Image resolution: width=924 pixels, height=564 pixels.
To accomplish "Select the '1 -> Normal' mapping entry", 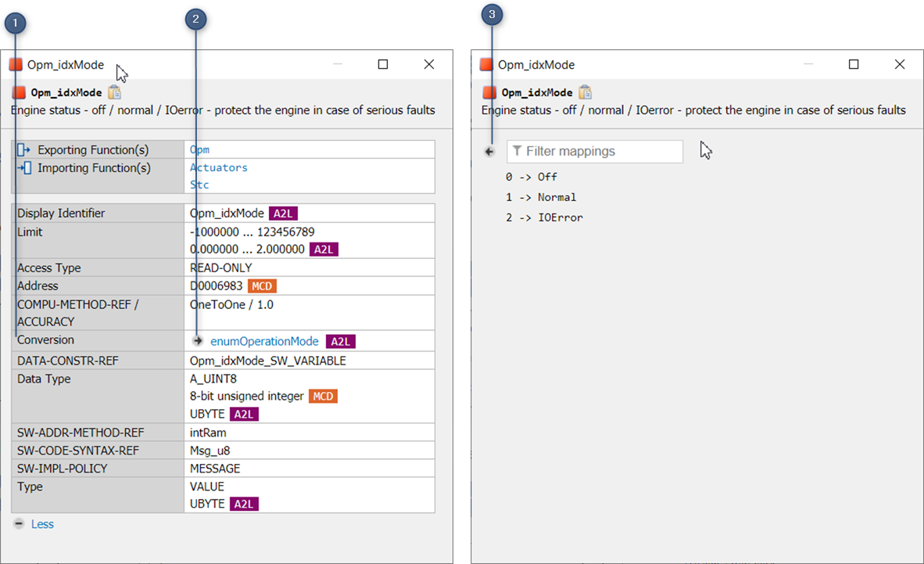I will tap(540, 197).
